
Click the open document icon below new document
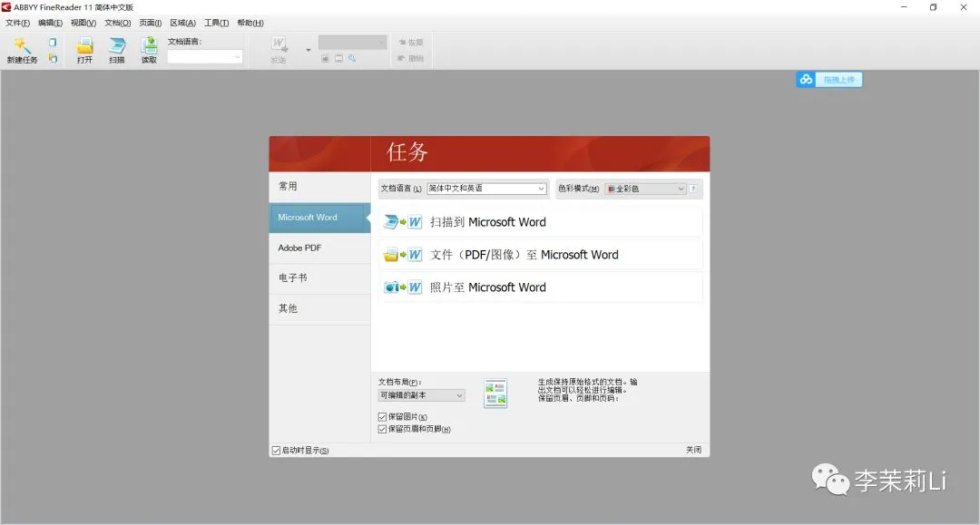[53, 58]
